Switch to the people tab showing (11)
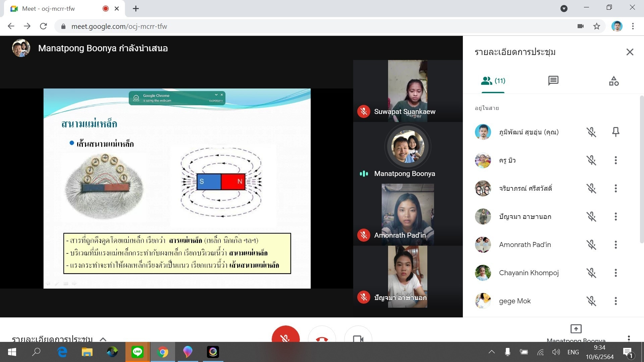 (493, 81)
